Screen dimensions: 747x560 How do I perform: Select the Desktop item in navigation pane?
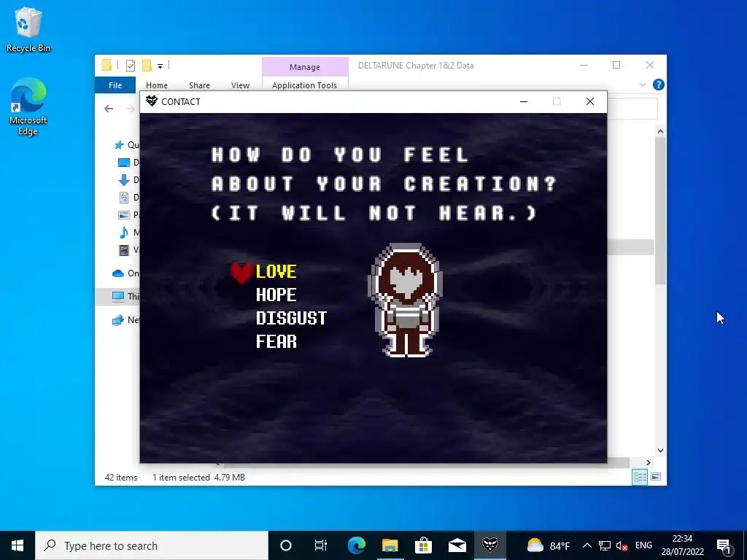(x=124, y=163)
